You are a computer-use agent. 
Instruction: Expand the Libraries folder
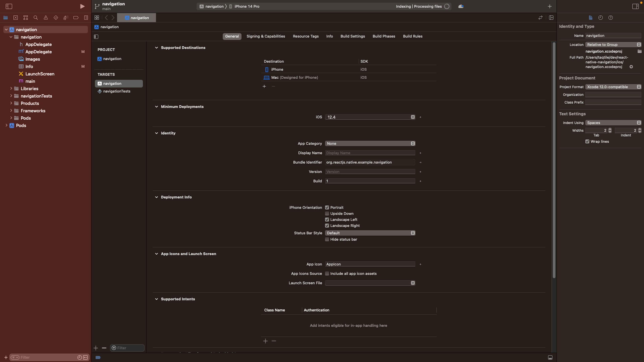coord(11,88)
